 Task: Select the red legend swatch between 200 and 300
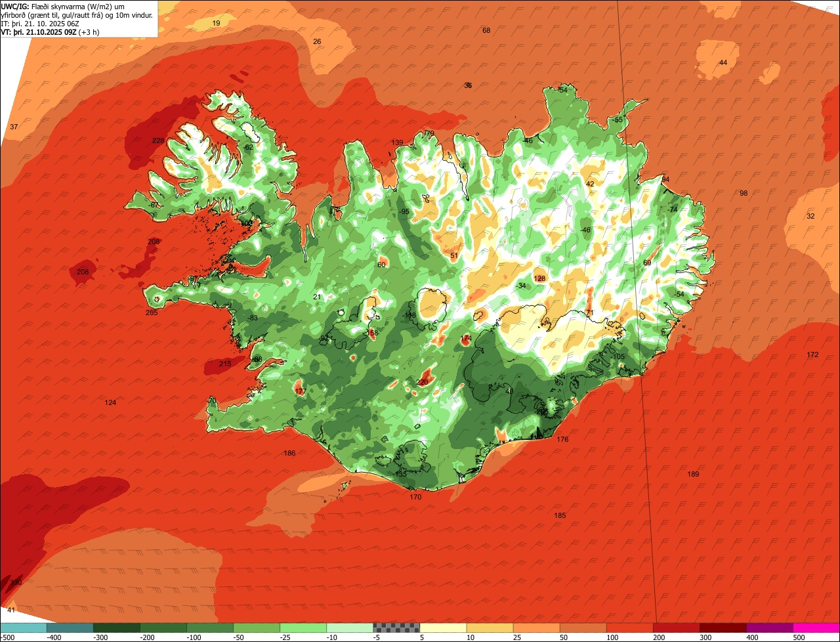tap(676, 628)
